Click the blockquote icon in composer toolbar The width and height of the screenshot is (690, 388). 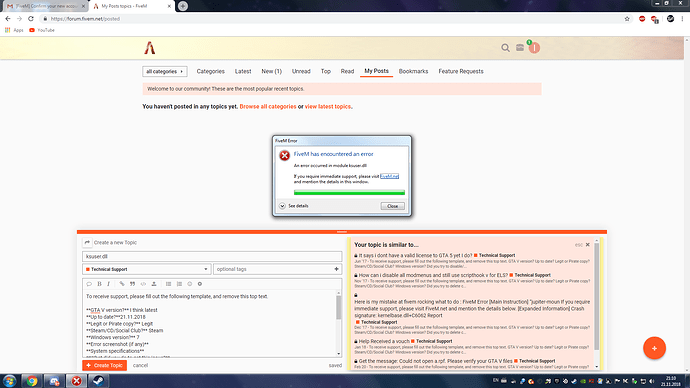(132, 284)
